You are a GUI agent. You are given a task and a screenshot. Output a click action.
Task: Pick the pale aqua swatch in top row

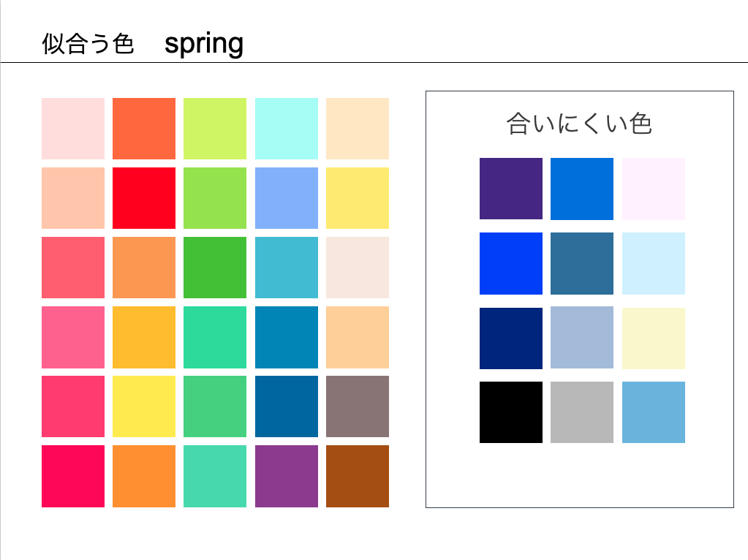pyautogui.click(x=287, y=129)
